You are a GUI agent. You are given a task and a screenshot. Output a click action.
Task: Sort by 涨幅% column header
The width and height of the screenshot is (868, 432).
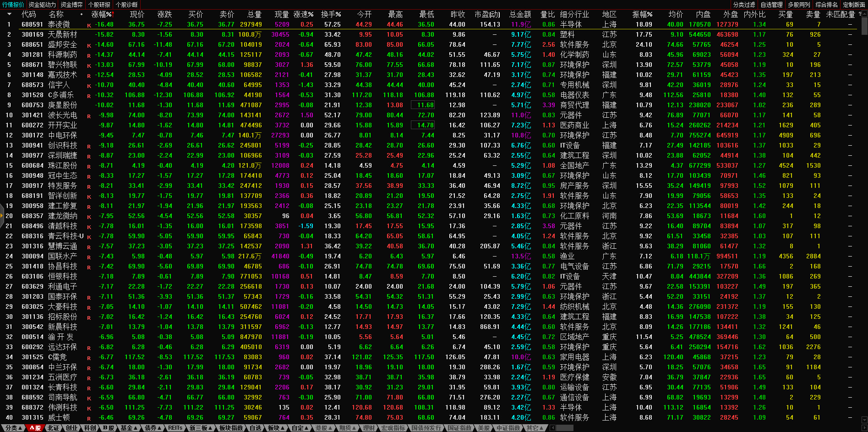click(x=101, y=14)
